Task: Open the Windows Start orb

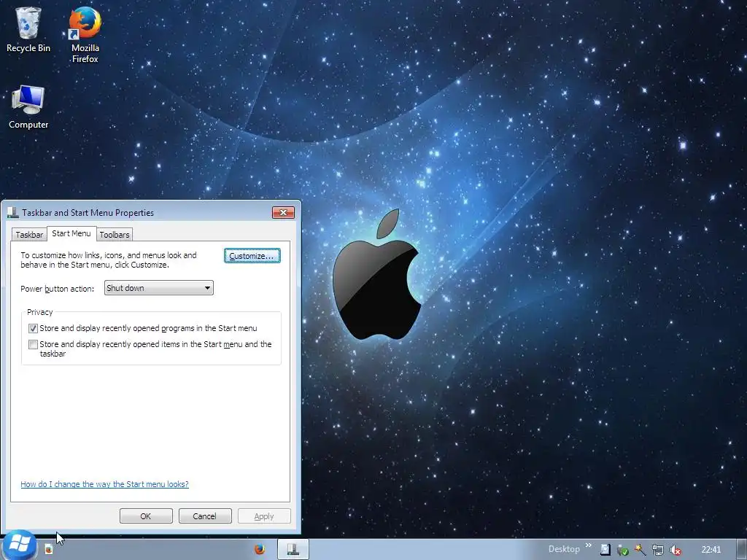Action: click(x=19, y=545)
